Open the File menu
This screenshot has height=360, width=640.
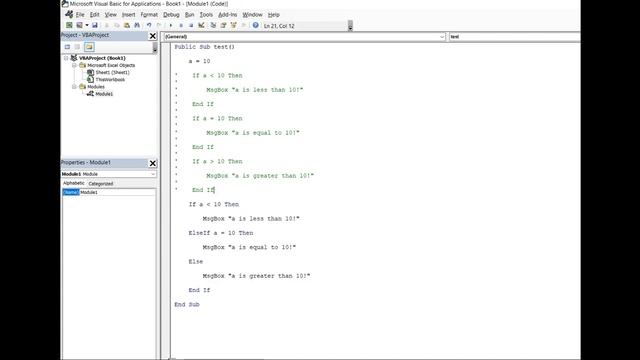pos(80,15)
